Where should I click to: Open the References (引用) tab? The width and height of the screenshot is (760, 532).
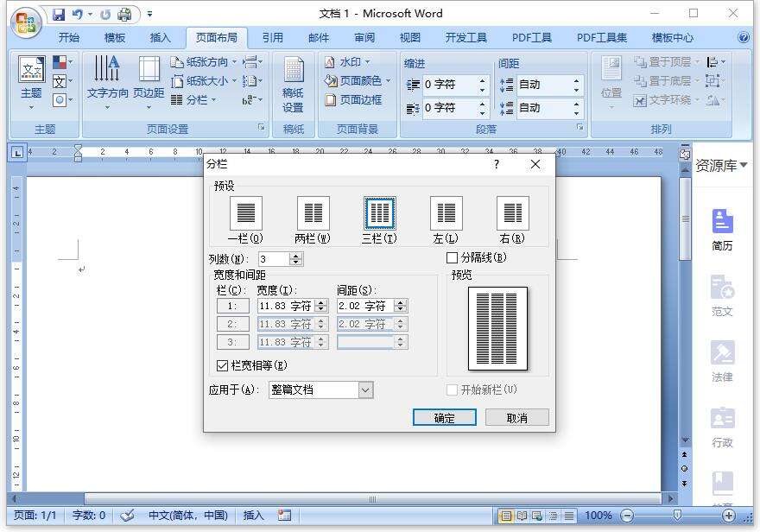[272, 38]
